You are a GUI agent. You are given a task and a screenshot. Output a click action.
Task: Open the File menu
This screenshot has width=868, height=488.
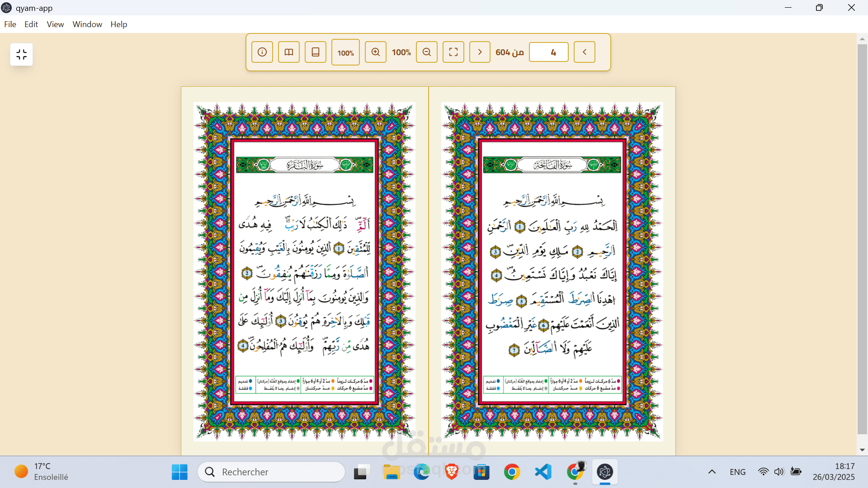(10, 24)
